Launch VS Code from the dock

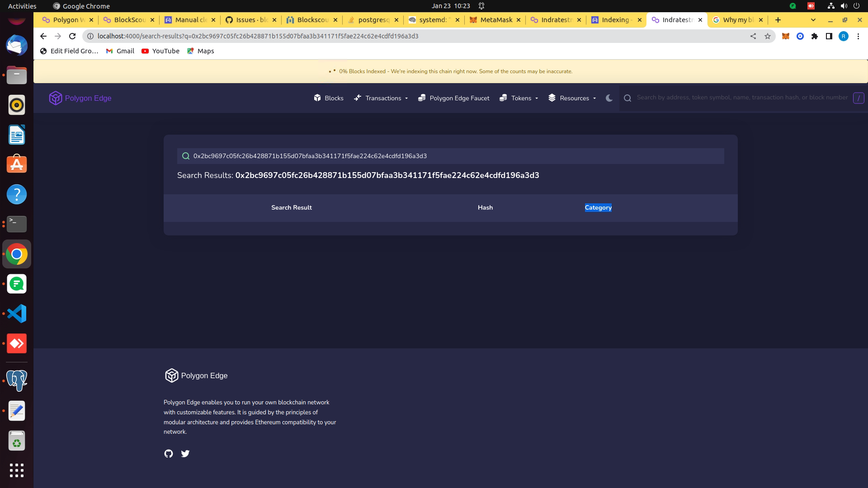(x=17, y=313)
